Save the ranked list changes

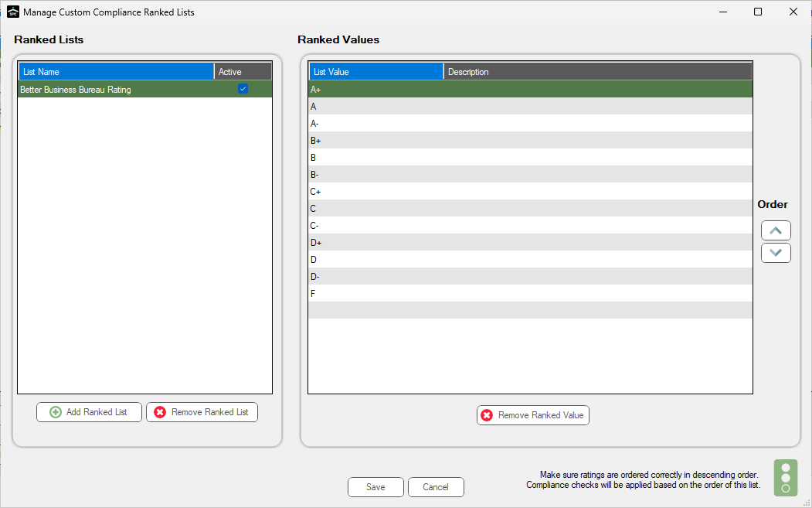[x=375, y=487]
